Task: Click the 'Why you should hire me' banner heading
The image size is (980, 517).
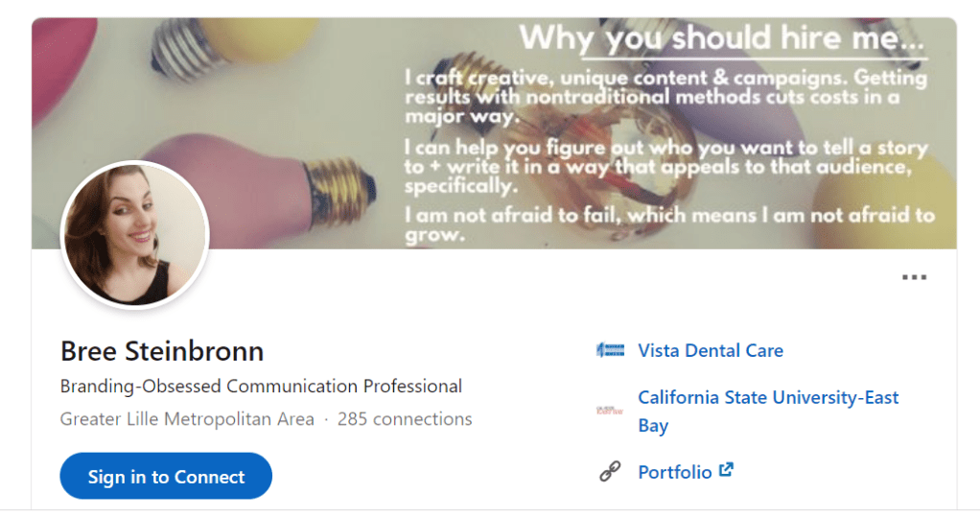Action: click(722, 39)
